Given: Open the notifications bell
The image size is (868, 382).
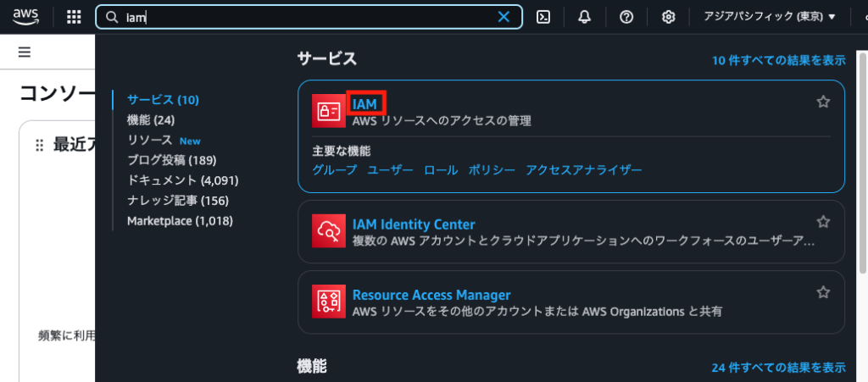Looking at the screenshot, I should [585, 17].
